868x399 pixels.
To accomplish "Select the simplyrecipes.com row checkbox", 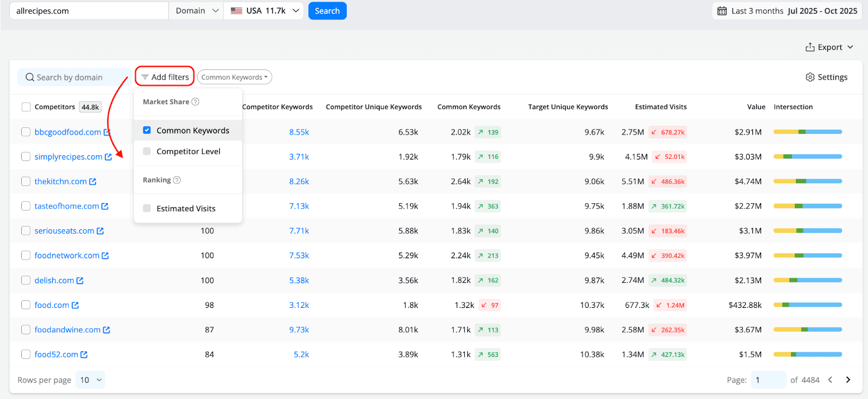I will click(x=25, y=157).
